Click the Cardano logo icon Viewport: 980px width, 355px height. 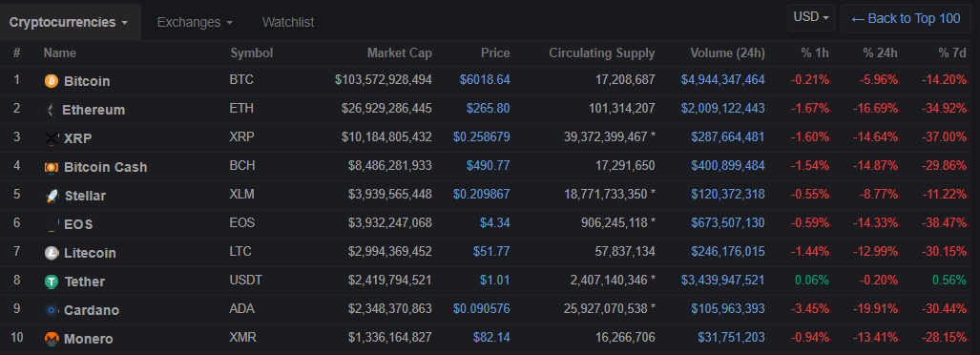tap(52, 311)
